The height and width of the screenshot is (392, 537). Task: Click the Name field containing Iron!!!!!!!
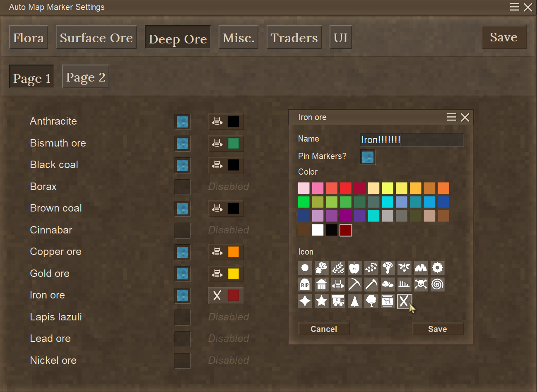(412, 140)
